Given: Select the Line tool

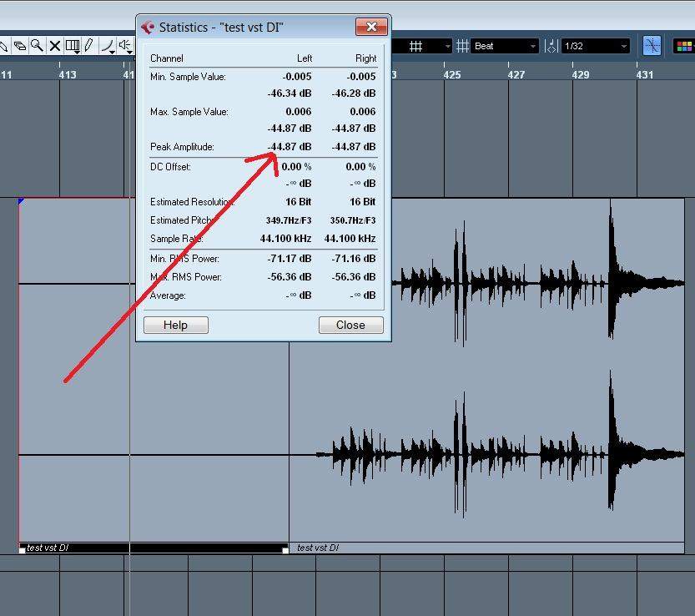Looking at the screenshot, I should point(107,46).
